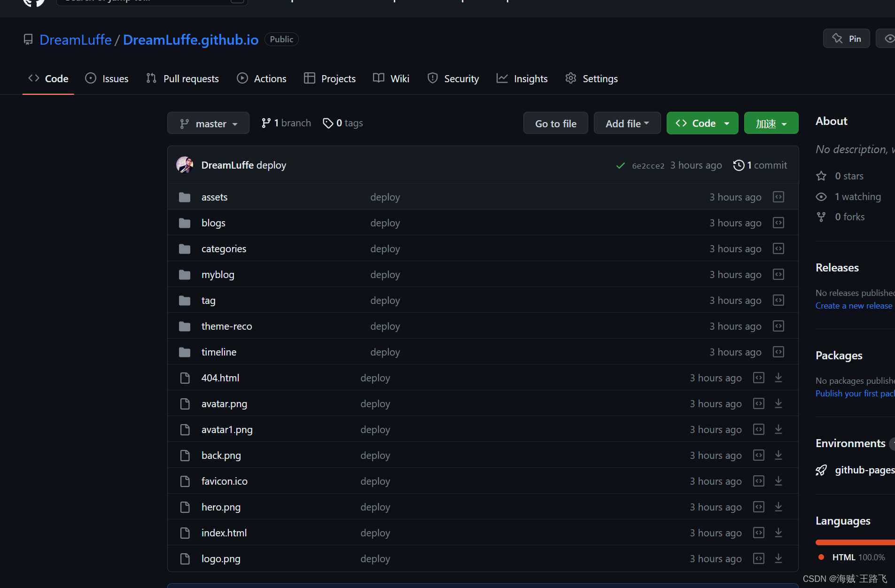This screenshot has width=895, height=588.
Task: Switch to the Issues tab
Action: [x=107, y=79]
